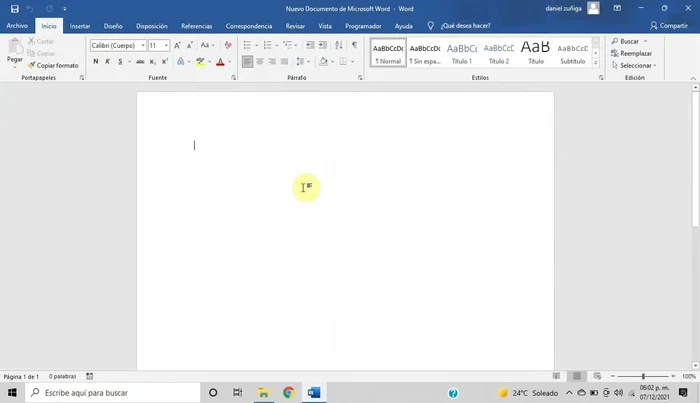700x403 pixels.
Task: Open Fuente dialog launcher
Action: coord(233,78)
